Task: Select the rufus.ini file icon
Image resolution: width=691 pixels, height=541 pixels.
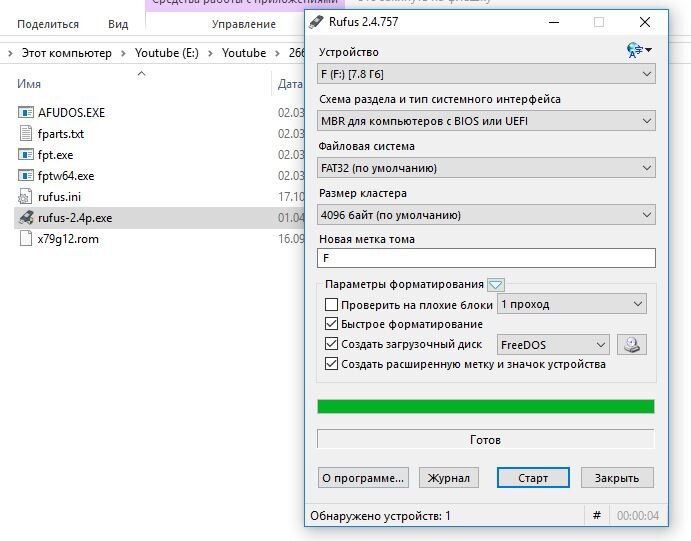Action: tap(25, 197)
